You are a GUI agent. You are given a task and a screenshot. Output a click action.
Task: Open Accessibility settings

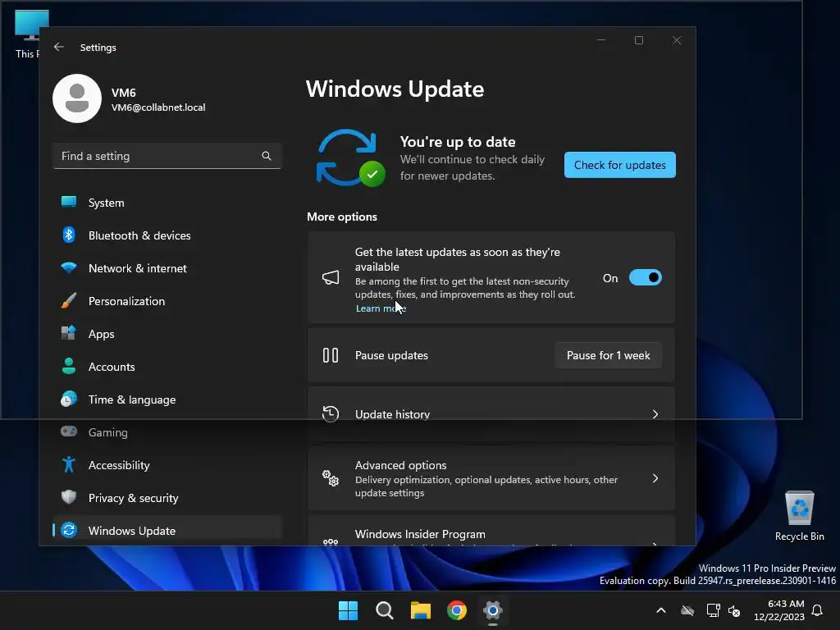click(x=167, y=465)
